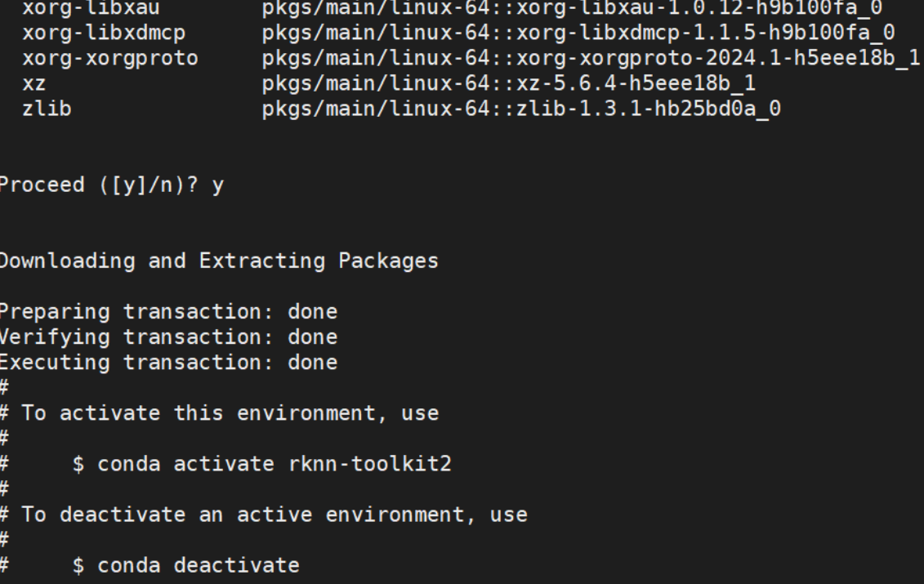Click the rknn-toolkit2 environment name

(x=370, y=464)
